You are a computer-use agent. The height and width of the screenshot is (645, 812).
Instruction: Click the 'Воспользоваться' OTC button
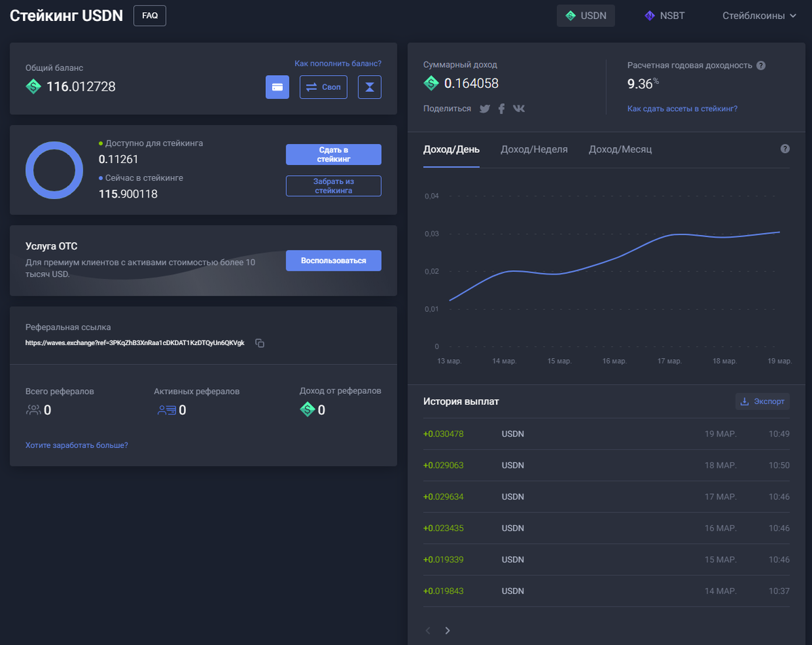(334, 261)
